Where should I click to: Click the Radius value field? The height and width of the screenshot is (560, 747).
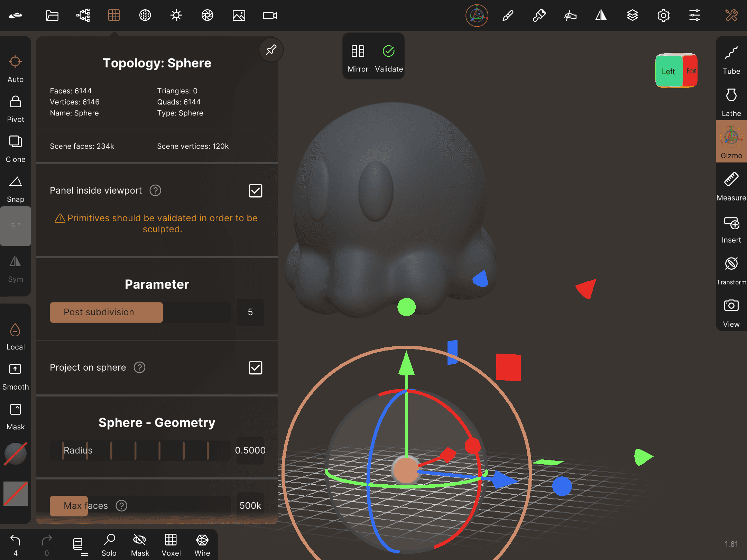tap(250, 450)
